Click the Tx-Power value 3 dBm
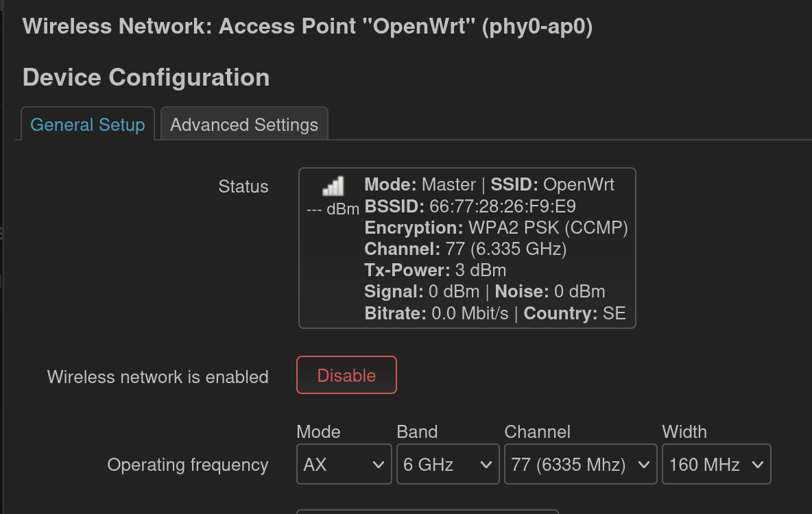812x514 pixels. tap(481, 270)
